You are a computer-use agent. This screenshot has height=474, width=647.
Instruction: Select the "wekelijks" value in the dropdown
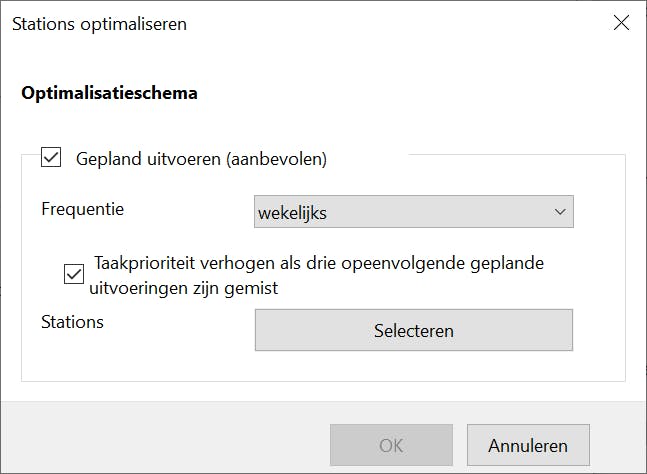coord(292,212)
